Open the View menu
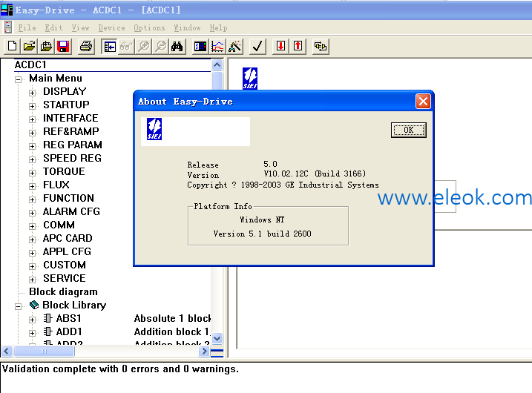The image size is (532, 393). click(x=80, y=27)
